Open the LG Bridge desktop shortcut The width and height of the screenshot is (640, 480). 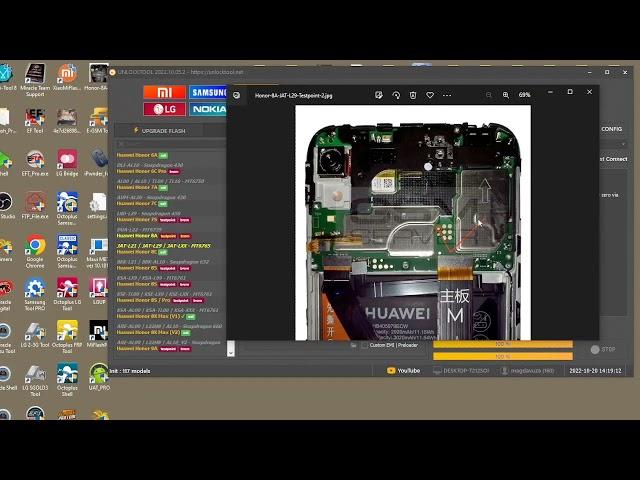coord(67,163)
